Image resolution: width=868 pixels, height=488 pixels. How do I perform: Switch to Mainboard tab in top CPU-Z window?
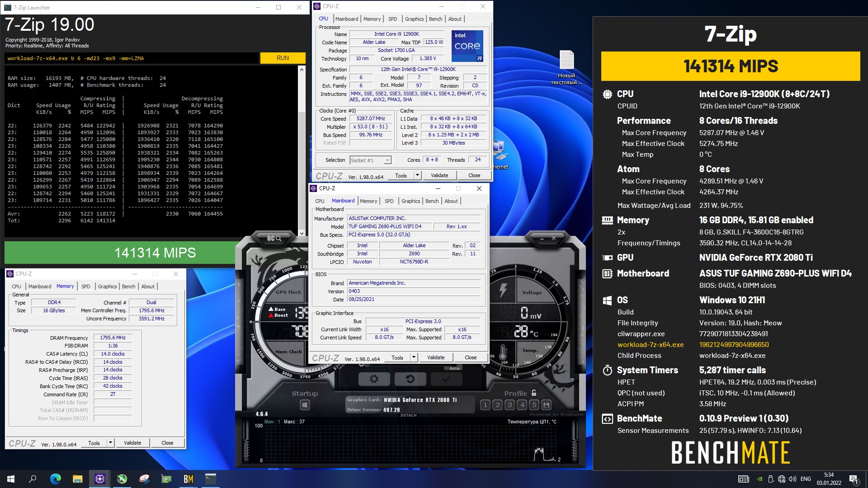pos(347,19)
